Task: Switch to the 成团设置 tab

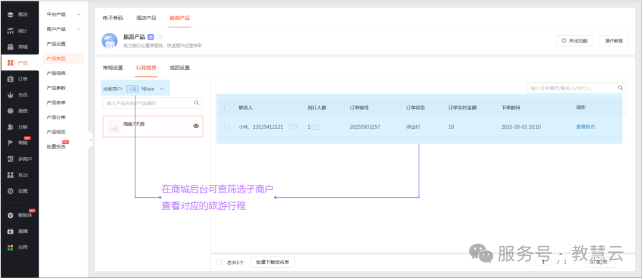Action: pyautogui.click(x=179, y=68)
